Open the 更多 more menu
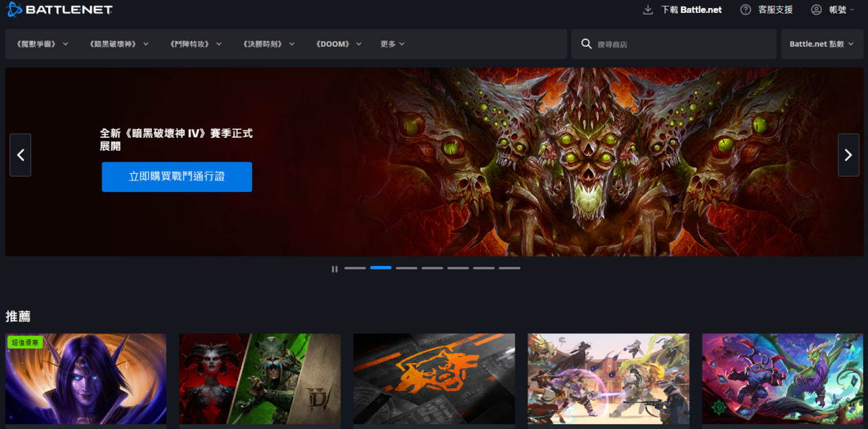 (x=392, y=44)
